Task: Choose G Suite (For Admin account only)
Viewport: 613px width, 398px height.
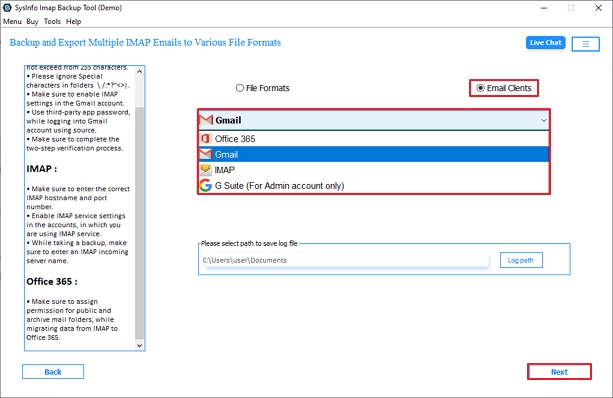Action: [374, 185]
